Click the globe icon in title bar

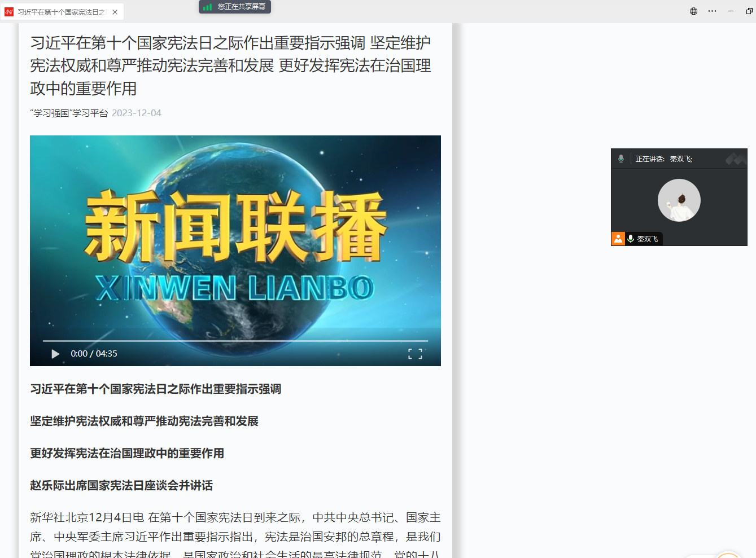coord(693,11)
